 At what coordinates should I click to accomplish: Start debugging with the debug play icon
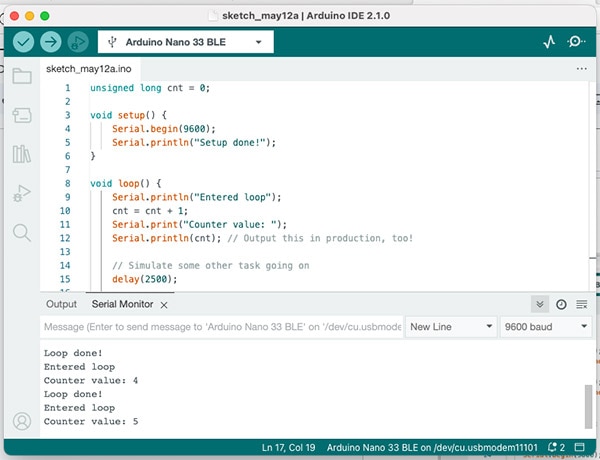[77, 42]
